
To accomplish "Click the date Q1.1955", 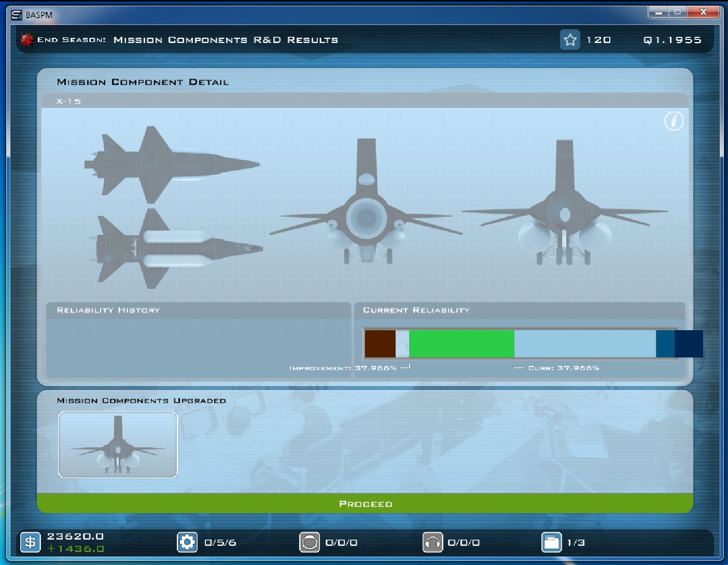I will (x=673, y=40).
